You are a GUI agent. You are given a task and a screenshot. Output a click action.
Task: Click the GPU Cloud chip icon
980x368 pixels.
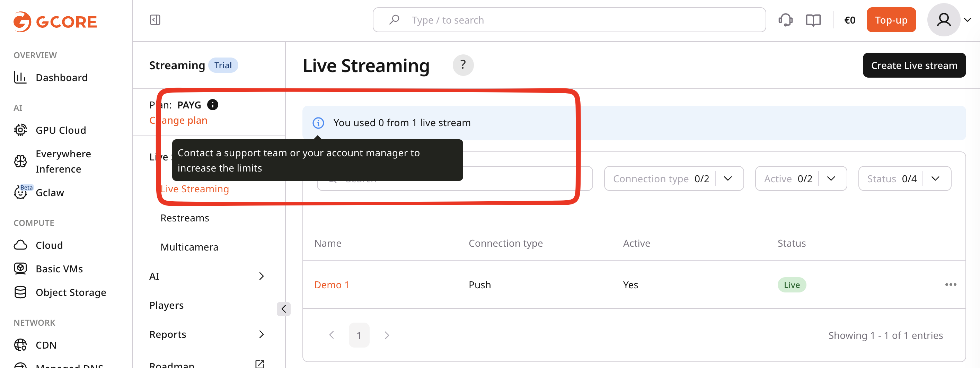[x=20, y=130]
